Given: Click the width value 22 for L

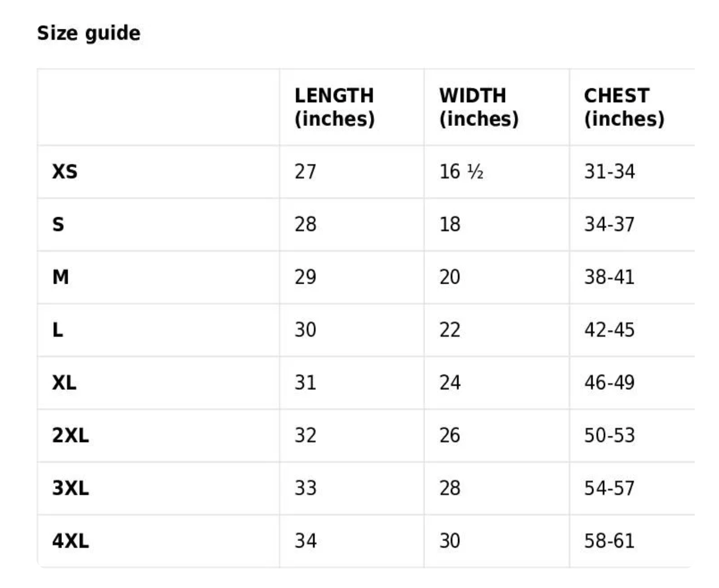Looking at the screenshot, I should pyautogui.click(x=450, y=330).
